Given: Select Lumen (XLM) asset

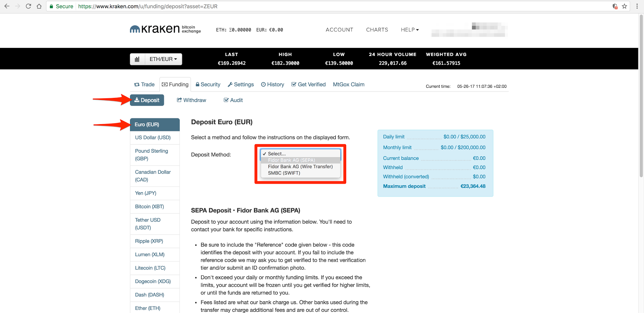Looking at the screenshot, I should pyautogui.click(x=155, y=255).
